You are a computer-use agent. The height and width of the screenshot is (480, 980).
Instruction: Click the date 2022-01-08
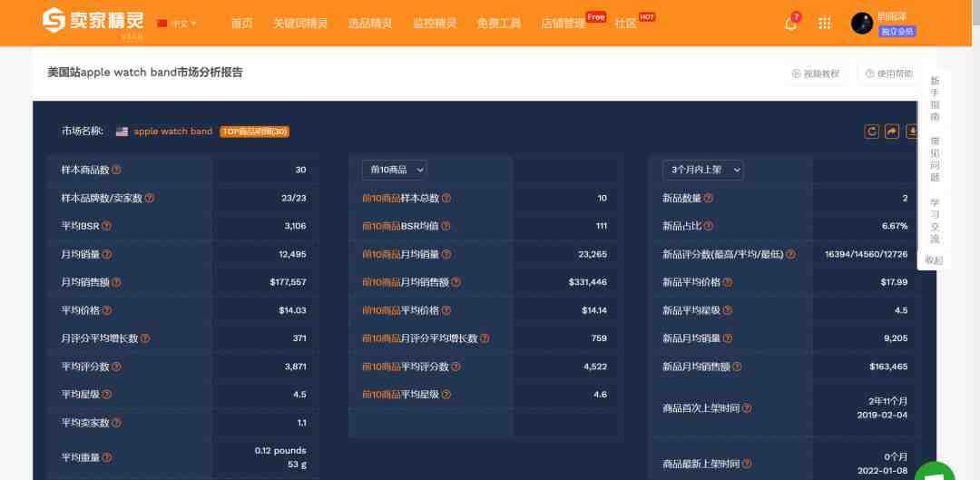click(883, 471)
